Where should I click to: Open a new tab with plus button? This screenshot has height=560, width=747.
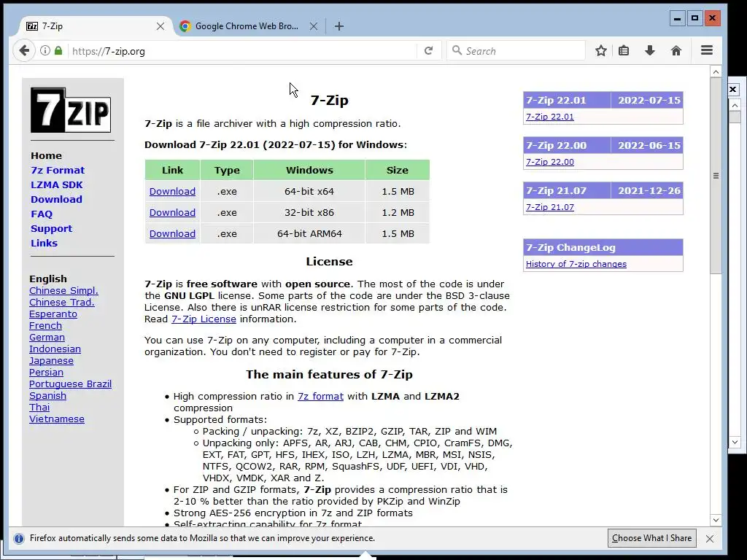coord(338,26)
